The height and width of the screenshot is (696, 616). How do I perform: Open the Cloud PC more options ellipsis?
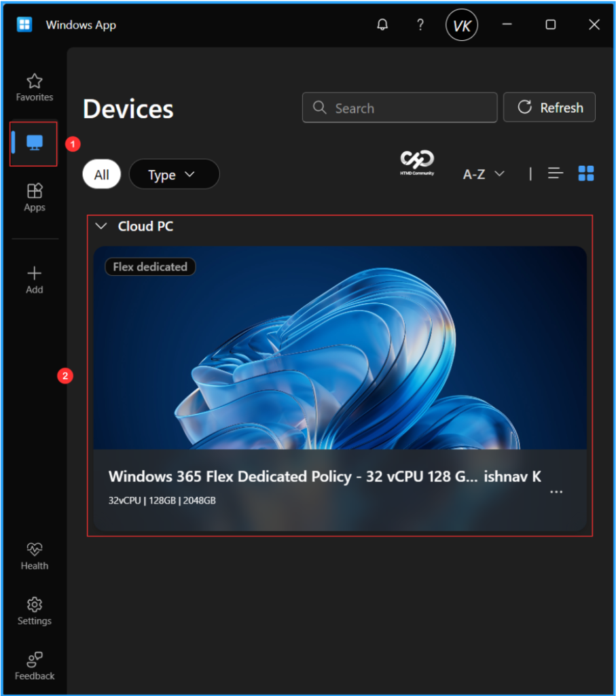pos(556,492)
